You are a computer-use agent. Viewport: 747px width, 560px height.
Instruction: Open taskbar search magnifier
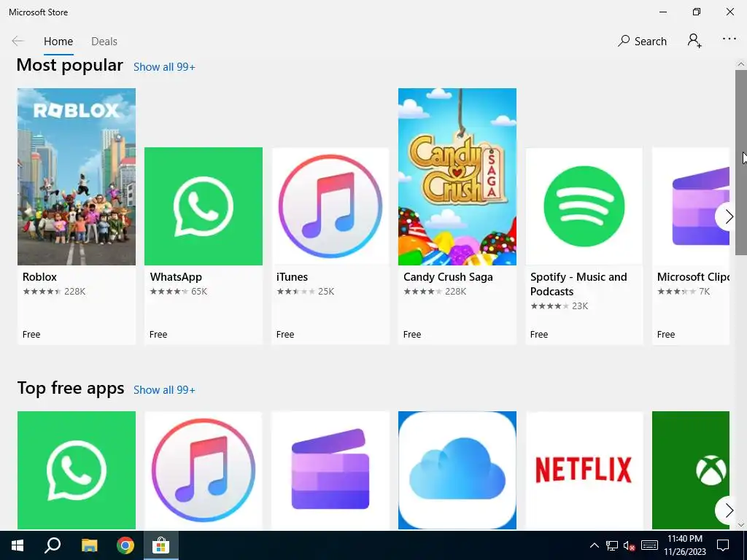coord(53,545)
